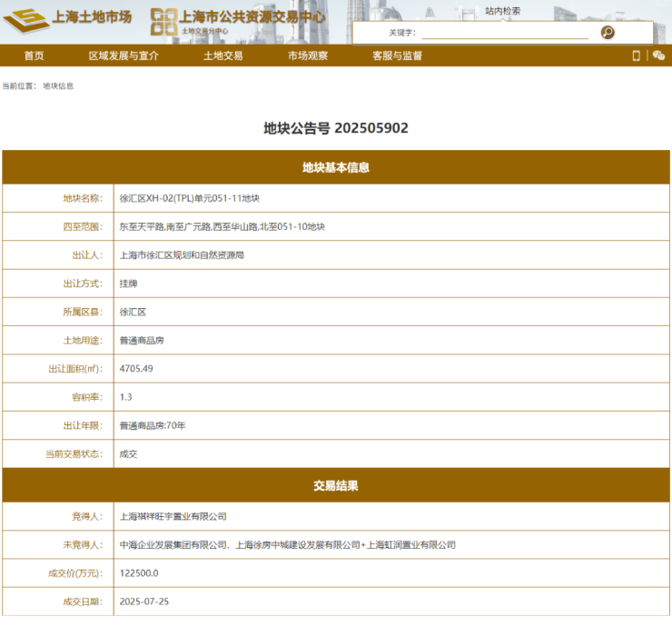672x617 pixels.
Task: Open the mobile phone version icon
Action: 636,55
